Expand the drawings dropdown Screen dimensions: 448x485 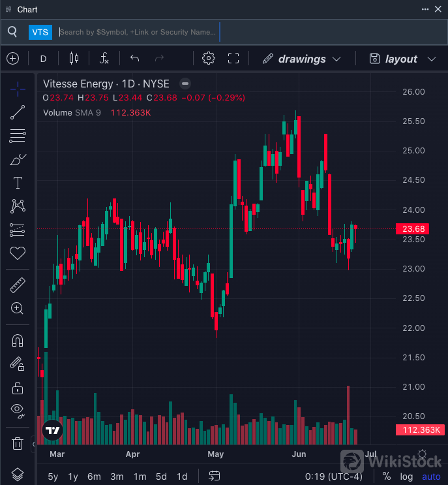click(302, 59)
